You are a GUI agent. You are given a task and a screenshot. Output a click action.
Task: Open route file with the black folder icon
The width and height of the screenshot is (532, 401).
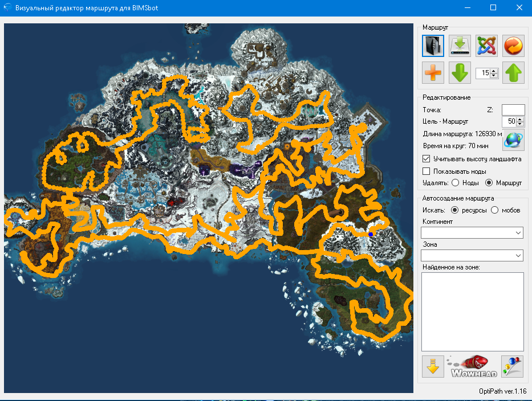[x=433, y=46]
